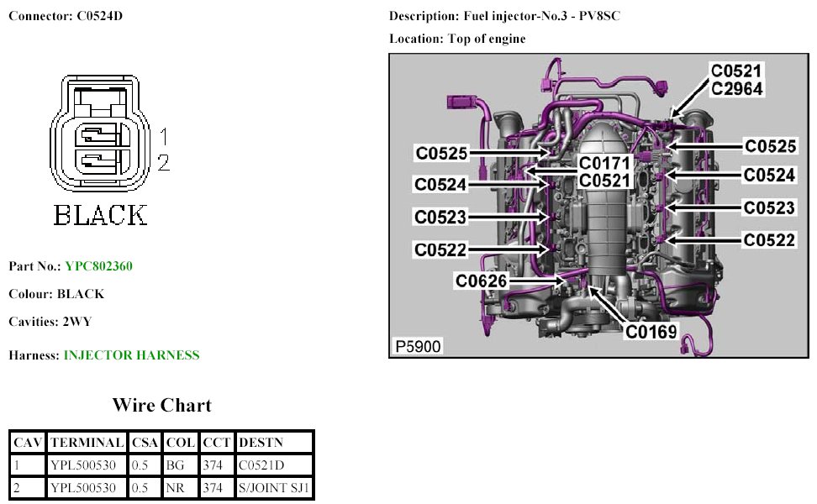Image resolution: width=817 pixels, height=504 pixels.
Task: Click the fuel injector description text
Action: point(504,16)
